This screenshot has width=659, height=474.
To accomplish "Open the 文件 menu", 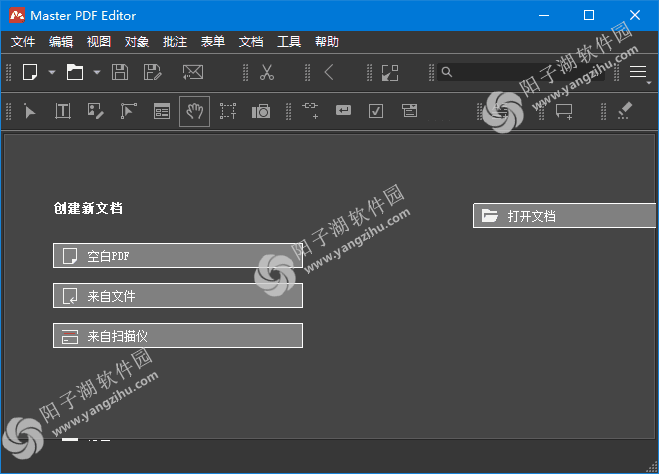I will point(23,42).
